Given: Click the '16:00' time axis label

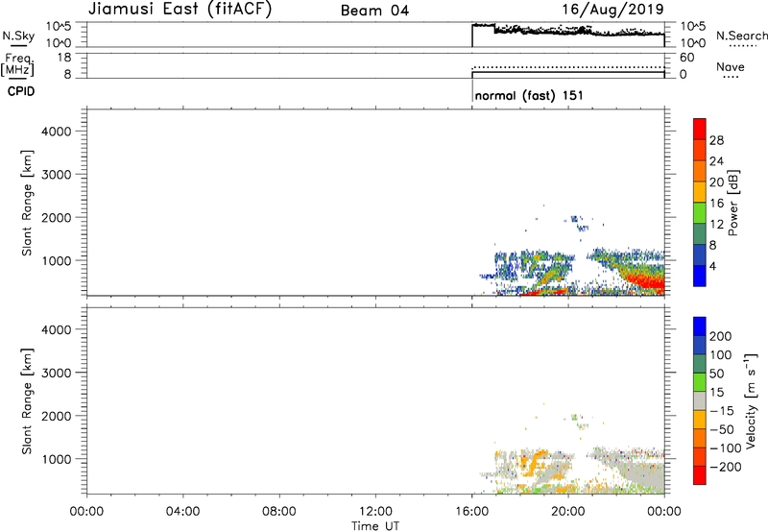Looking at the screenshot, I should coord(471,512).
